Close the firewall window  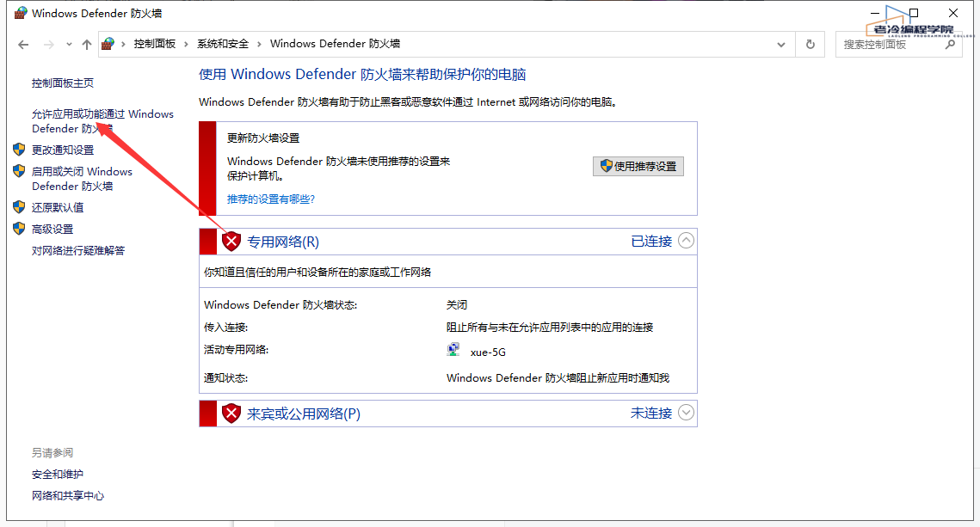click(953, 13)
